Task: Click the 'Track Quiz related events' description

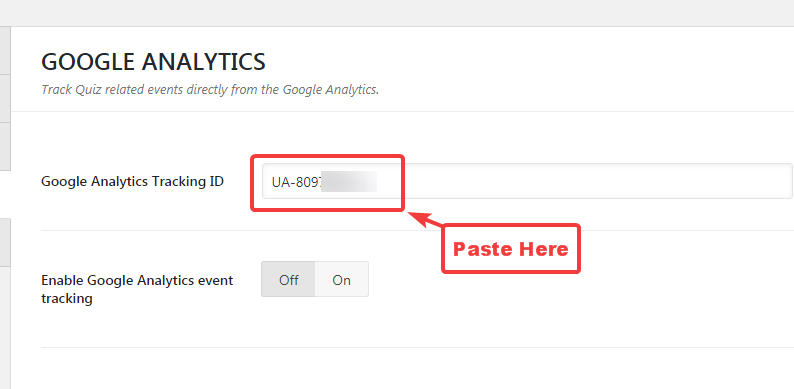Action: [210, 90]
